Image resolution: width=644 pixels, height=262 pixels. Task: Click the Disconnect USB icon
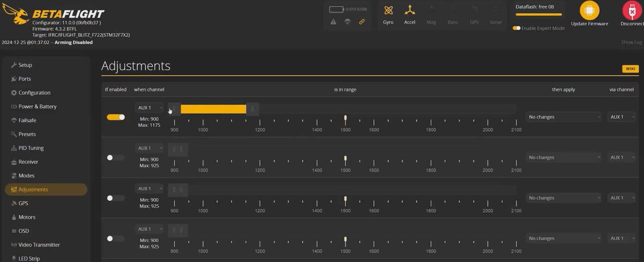click(632, 11)
